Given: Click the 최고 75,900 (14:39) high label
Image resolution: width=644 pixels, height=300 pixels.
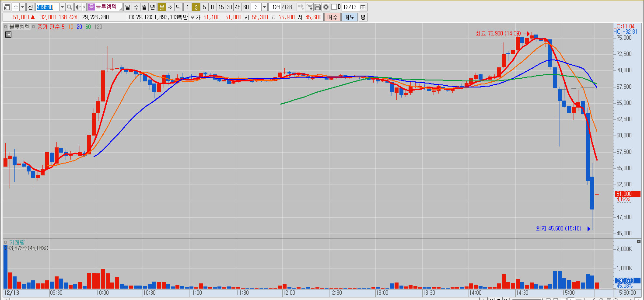Looking at the screenshot, I should pos(498,33).
